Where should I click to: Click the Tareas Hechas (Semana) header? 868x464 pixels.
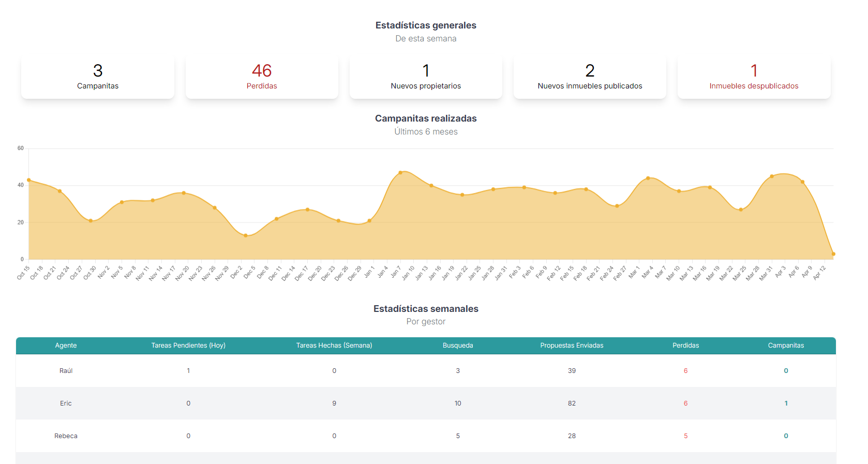(x=334, y=346)
